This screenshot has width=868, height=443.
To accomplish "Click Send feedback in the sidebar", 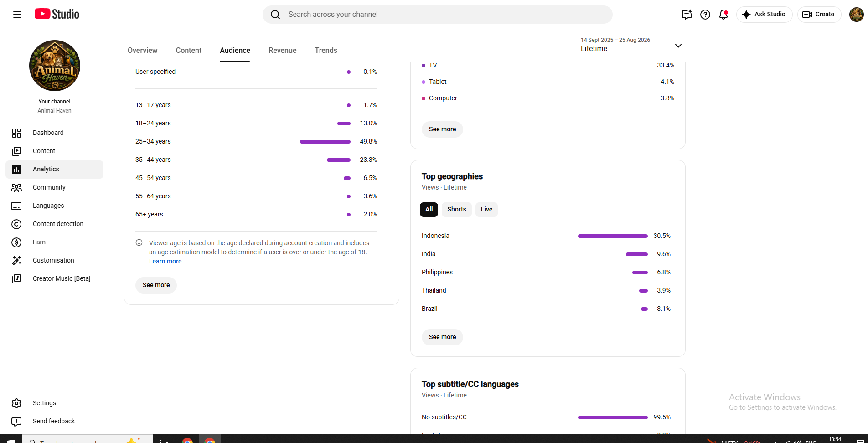I will (55, 421).
